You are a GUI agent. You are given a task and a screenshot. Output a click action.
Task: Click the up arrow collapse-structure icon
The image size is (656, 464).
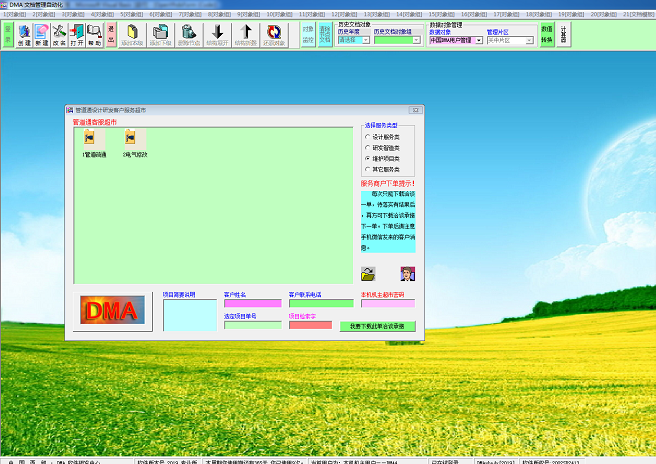click(246, 35)
